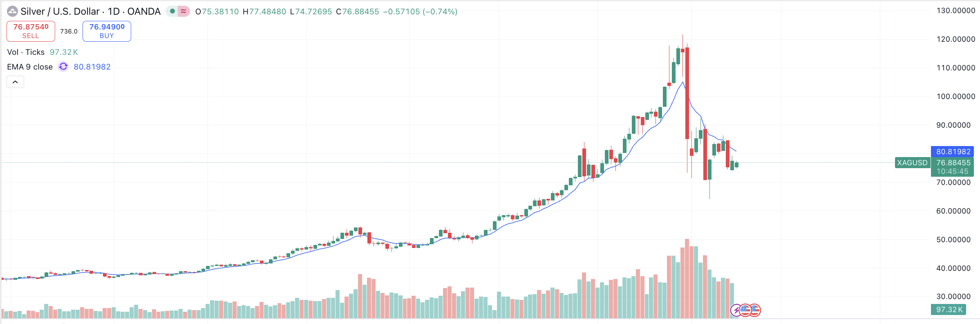Click the 97.32K volume axis label
The width and height of the screenshot is (980, 324).
(949, 310)
